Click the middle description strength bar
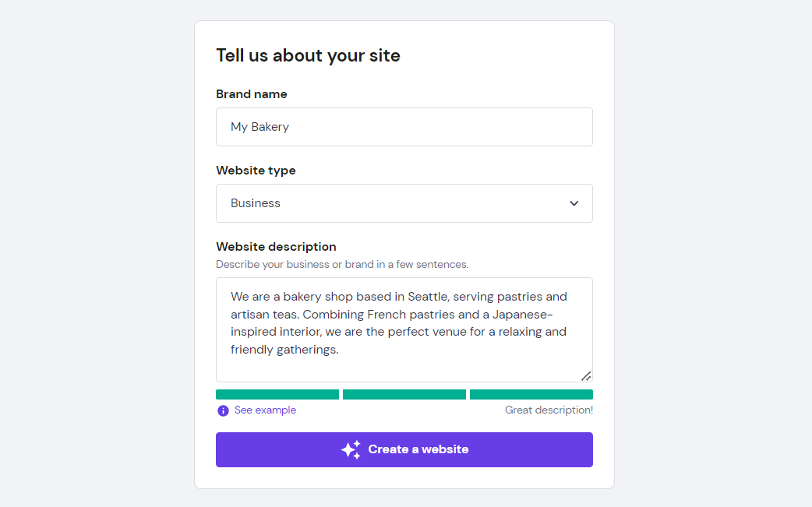The height and width of the screenshot is (507, 812). 404,394
